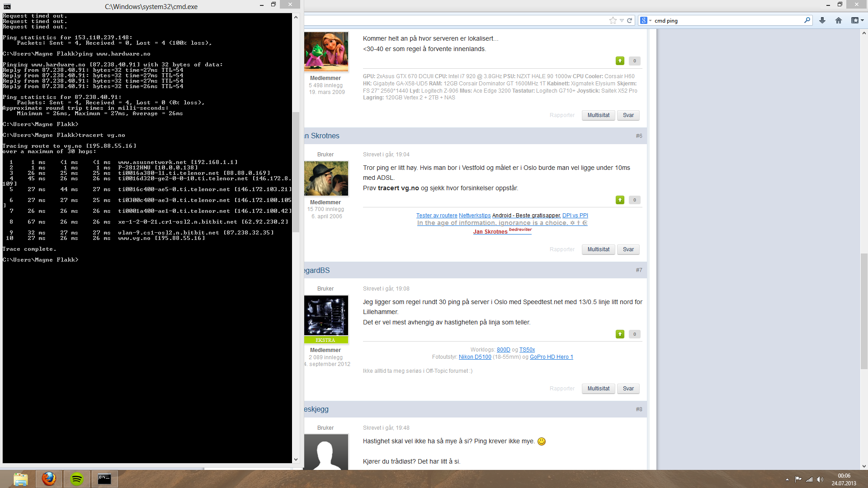Click 'Skrevet i går, 19:48' timestamp
The height and width of the screenshot is (488, 868).
click(386, 428)
